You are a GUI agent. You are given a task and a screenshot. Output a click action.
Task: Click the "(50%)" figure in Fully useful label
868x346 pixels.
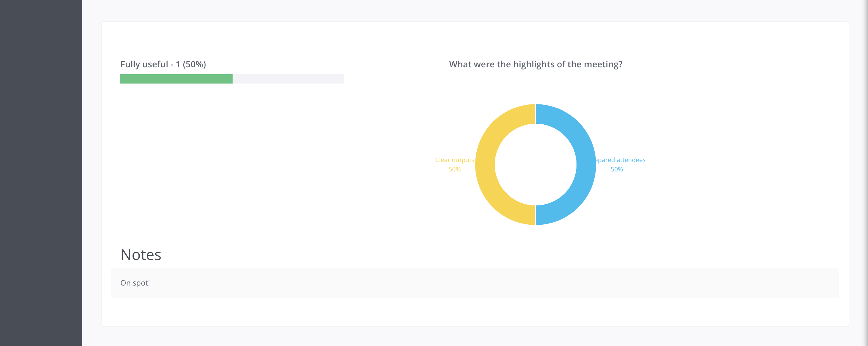194,64
